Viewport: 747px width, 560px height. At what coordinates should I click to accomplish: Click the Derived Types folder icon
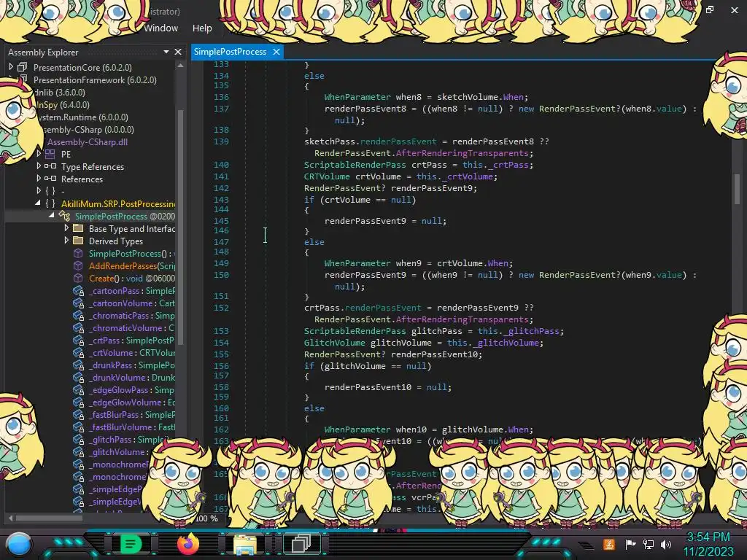click(78, 241)
